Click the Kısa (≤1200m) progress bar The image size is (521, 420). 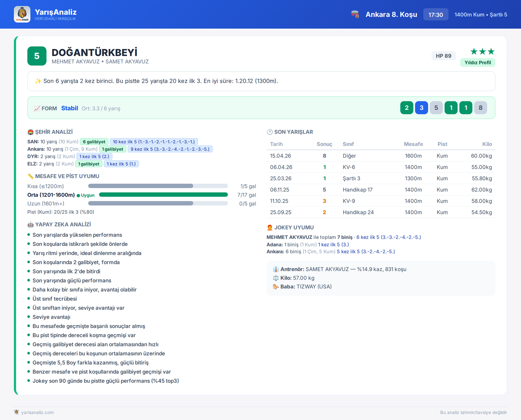click(x=158, y=186)
